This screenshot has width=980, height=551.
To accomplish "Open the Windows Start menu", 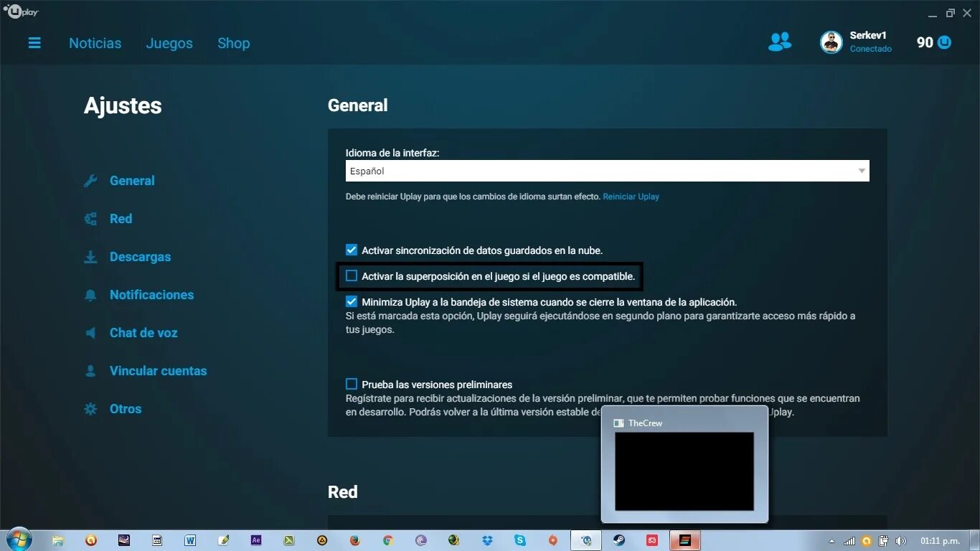I will (x=18, y=540).
